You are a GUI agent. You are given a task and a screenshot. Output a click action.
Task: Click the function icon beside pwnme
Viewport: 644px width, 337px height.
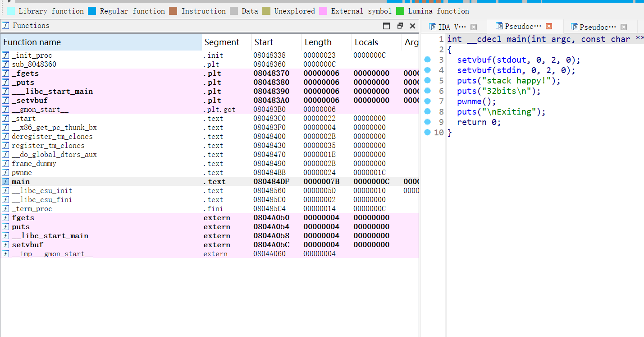5,173
